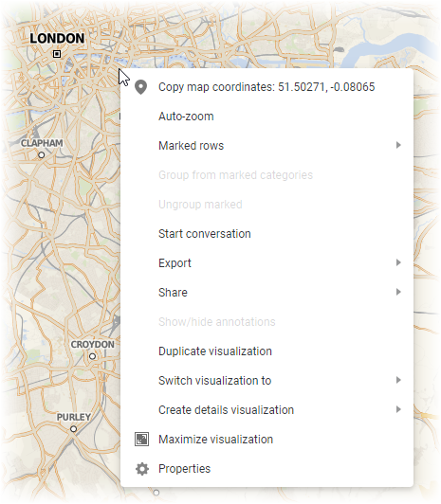Open Create details visualization submenu arrow
Image resolution: width=441 pixels, height=504 pixels.
pos(398,409)
